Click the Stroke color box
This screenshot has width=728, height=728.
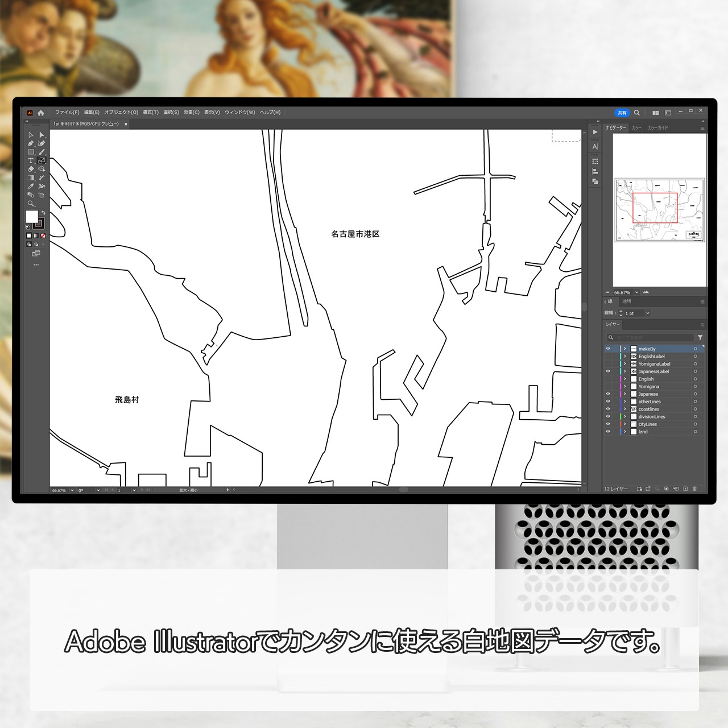coord(39,223)
